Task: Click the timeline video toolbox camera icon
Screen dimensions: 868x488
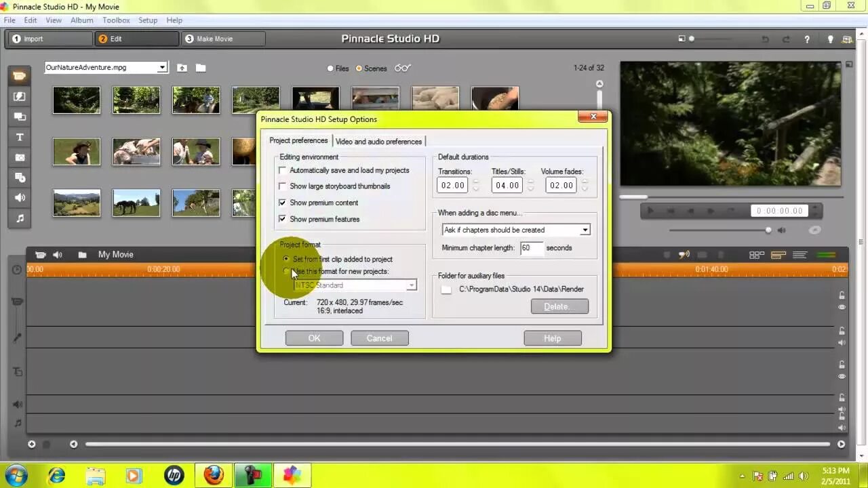Action: (40, 255)
